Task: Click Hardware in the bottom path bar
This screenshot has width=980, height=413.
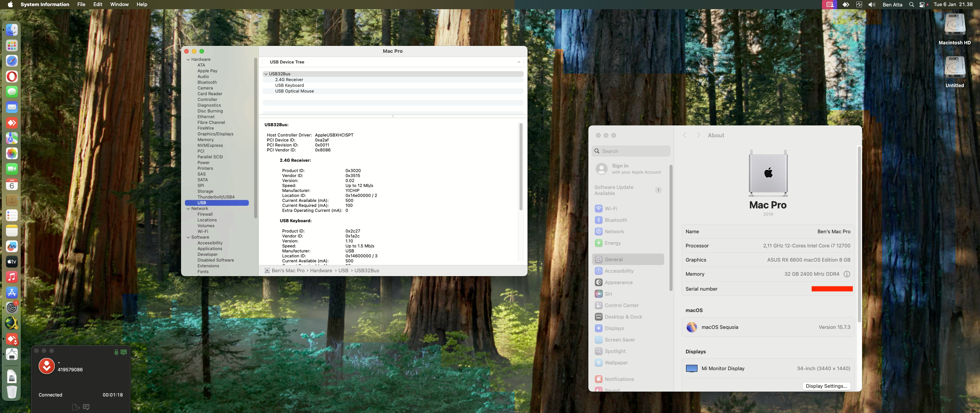Action: pyautogui.click(x=321, y=271)
